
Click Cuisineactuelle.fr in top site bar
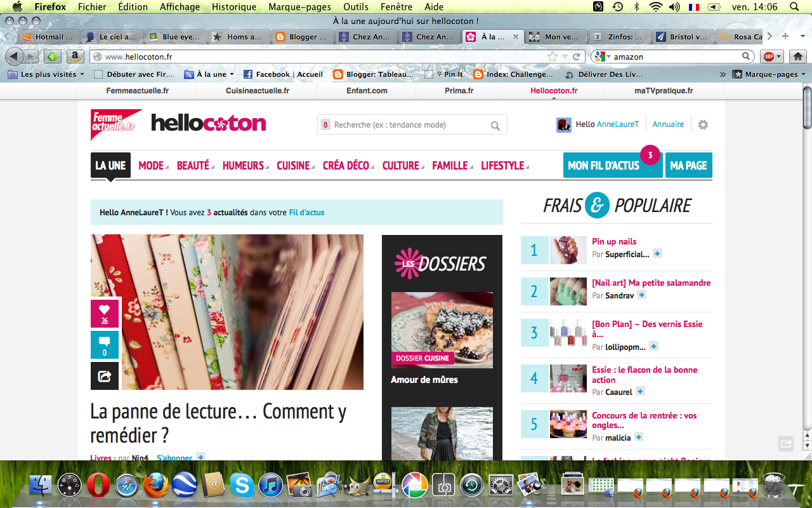[x=258, y=91]
